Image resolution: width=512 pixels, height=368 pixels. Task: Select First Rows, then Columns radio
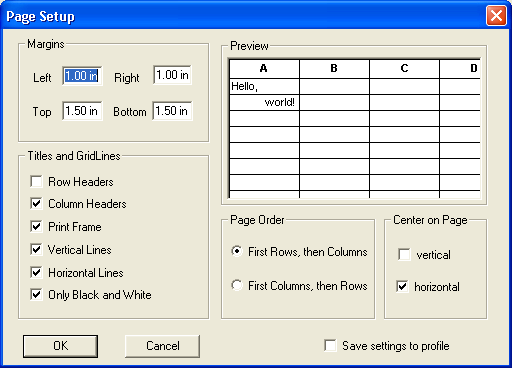237,251
